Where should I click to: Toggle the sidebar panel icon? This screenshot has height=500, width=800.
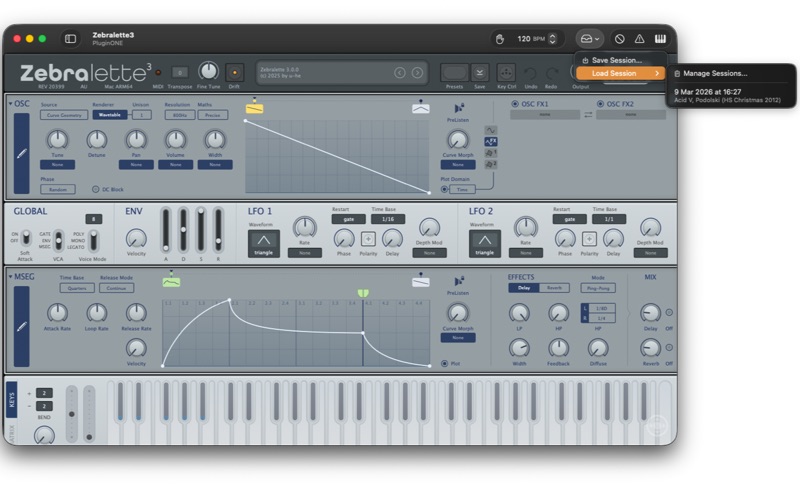[70, 39]
